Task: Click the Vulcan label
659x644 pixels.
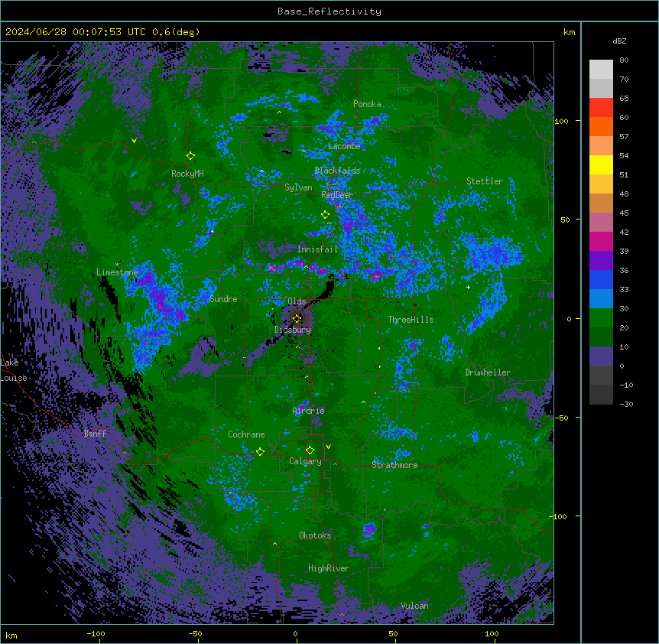Action: pos(415,606)
